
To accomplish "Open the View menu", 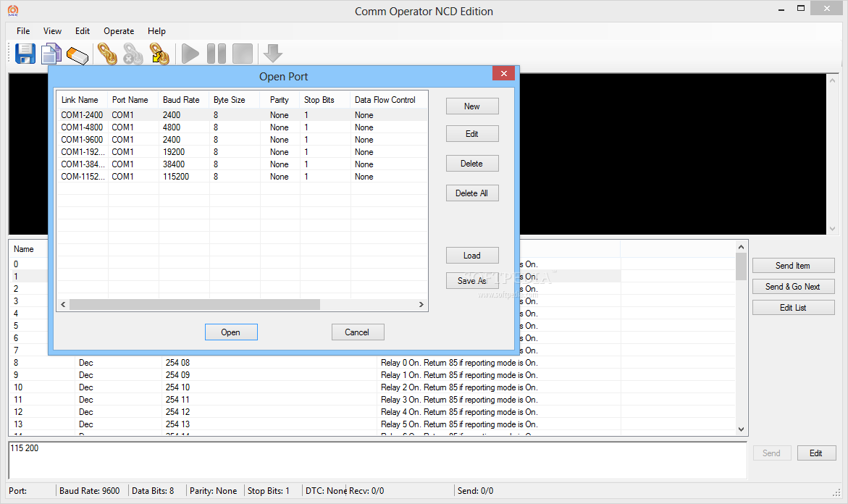I will pyautogui.click(x=52, y=31).
